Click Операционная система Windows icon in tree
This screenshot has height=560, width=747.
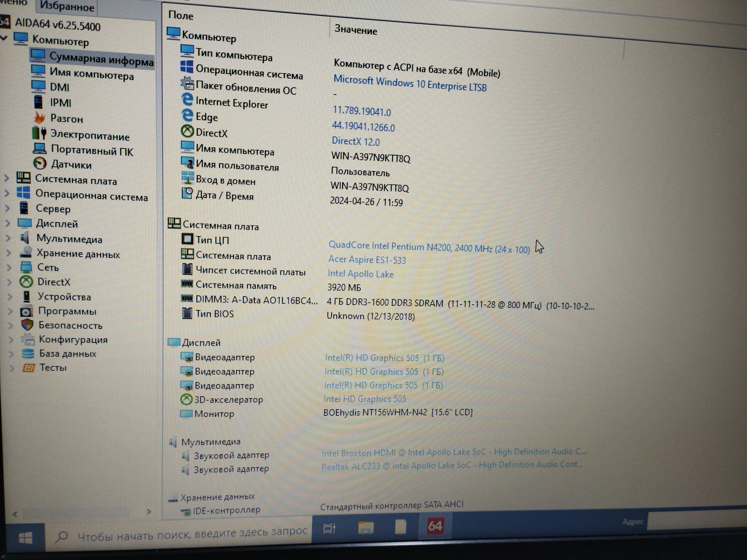(x=23, y=192)
